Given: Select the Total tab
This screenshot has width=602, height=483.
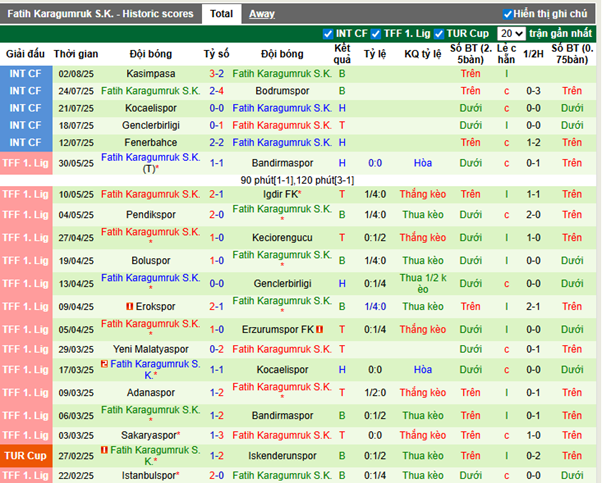Looking at the screenshot, I should coord(222,14).
